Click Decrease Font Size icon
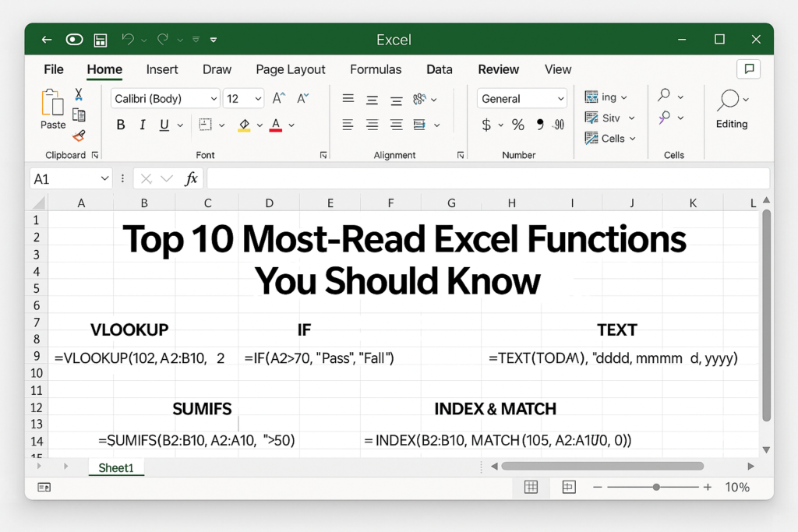The image size is (798, 532). (303, 98)
